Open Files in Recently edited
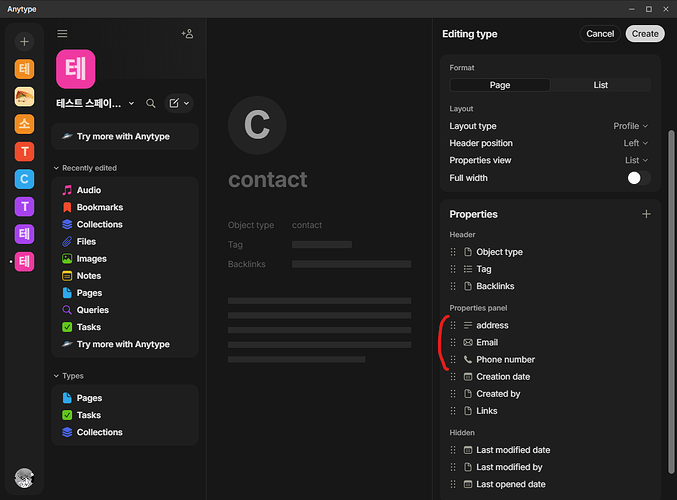This screenshot has height=500, width=677. coord(125,241)
